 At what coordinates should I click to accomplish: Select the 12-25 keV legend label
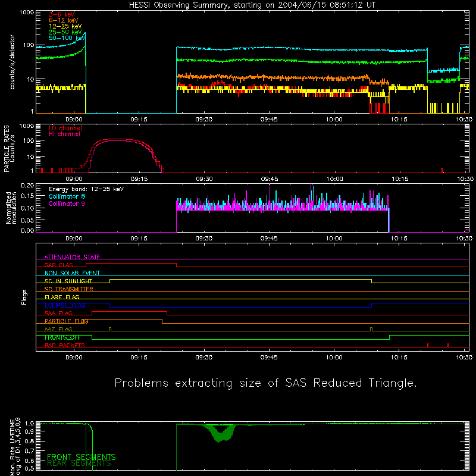click(65, 26)
